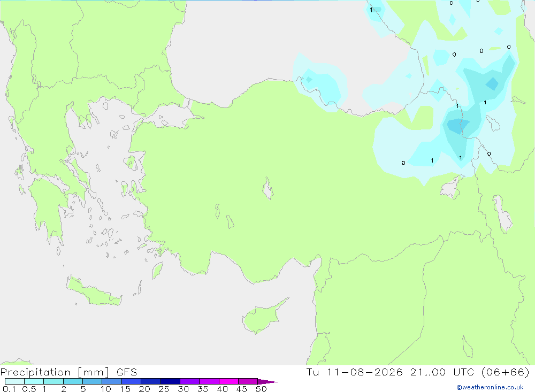Click the '25' legend scale label
This screenshot has height=392, width=535.
pyautogui.click(x=164, y=389)
